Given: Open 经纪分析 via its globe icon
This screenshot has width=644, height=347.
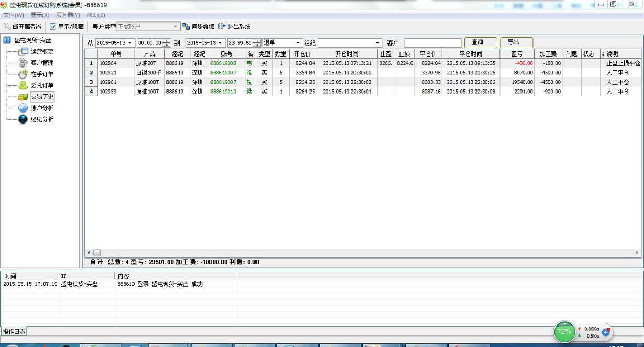Looking at the screenshot, I should 23,119.
